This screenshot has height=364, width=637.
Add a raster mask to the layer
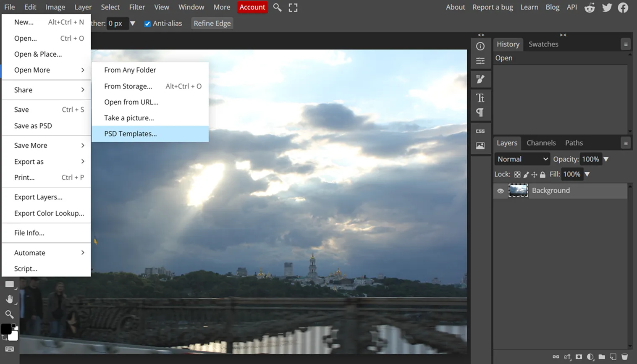[x=579, y=356]
